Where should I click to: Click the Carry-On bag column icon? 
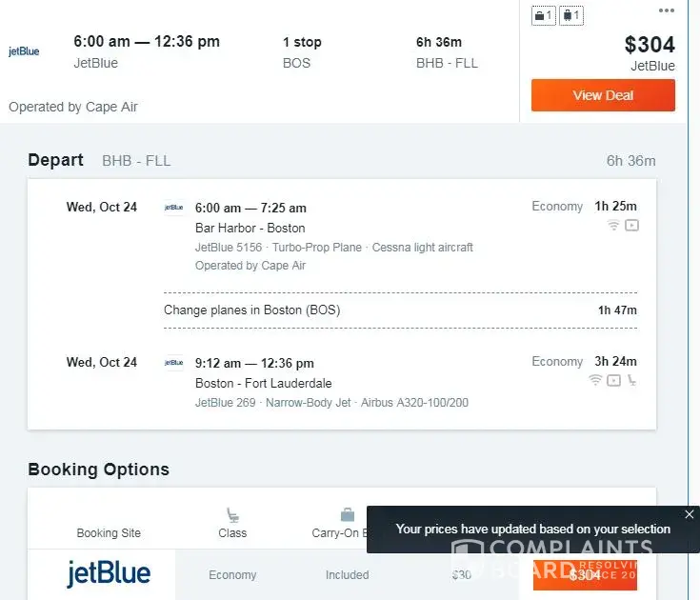347,515
